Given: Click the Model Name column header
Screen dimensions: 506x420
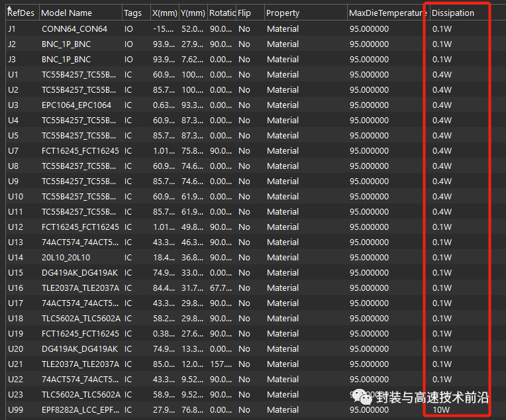Looking at the screenshot, I should (81, 13).
